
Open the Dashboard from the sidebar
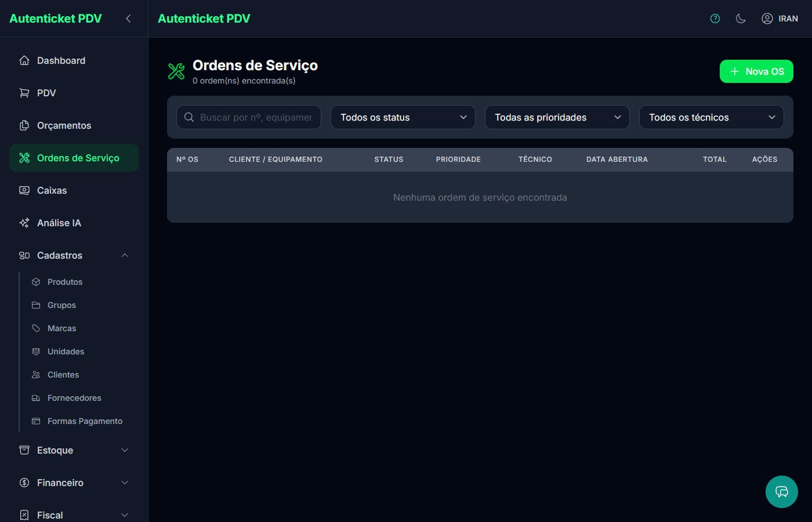[x=61, y=60]
